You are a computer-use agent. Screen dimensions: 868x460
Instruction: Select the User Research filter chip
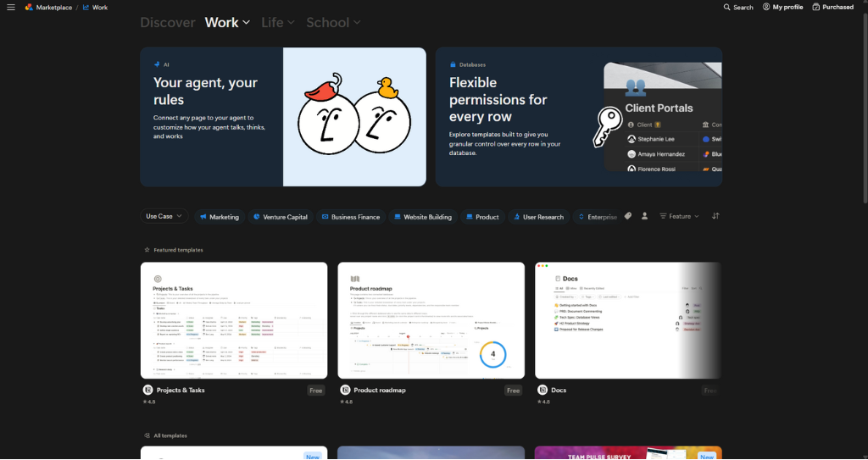(x=538, y=217)
